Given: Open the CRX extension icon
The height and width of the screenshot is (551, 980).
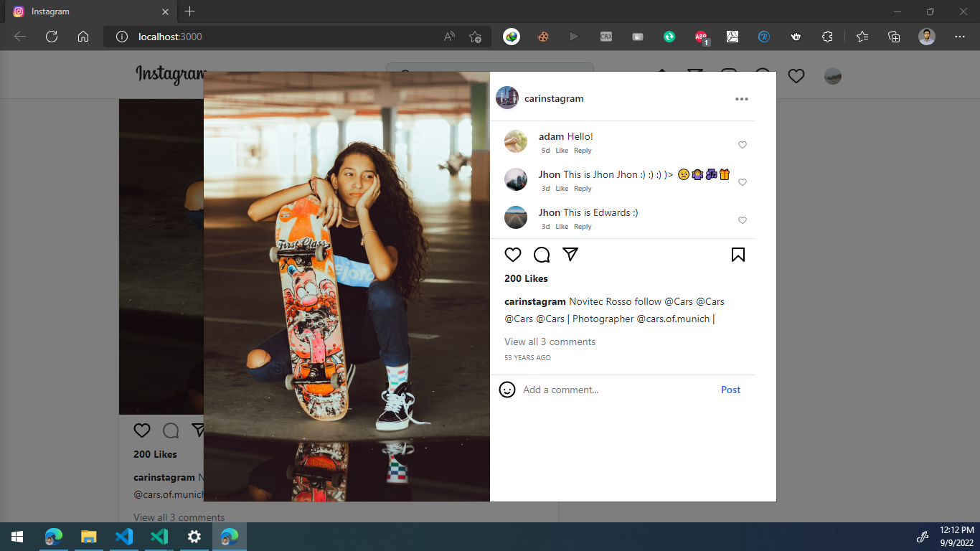Looking at the screenshot, I should click(x=606, y=37).
